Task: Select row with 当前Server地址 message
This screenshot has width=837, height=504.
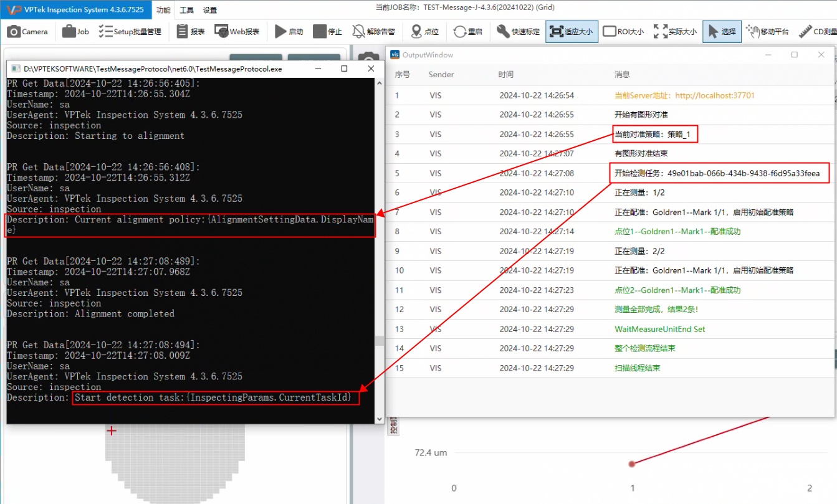Action: tap(610, 96)
